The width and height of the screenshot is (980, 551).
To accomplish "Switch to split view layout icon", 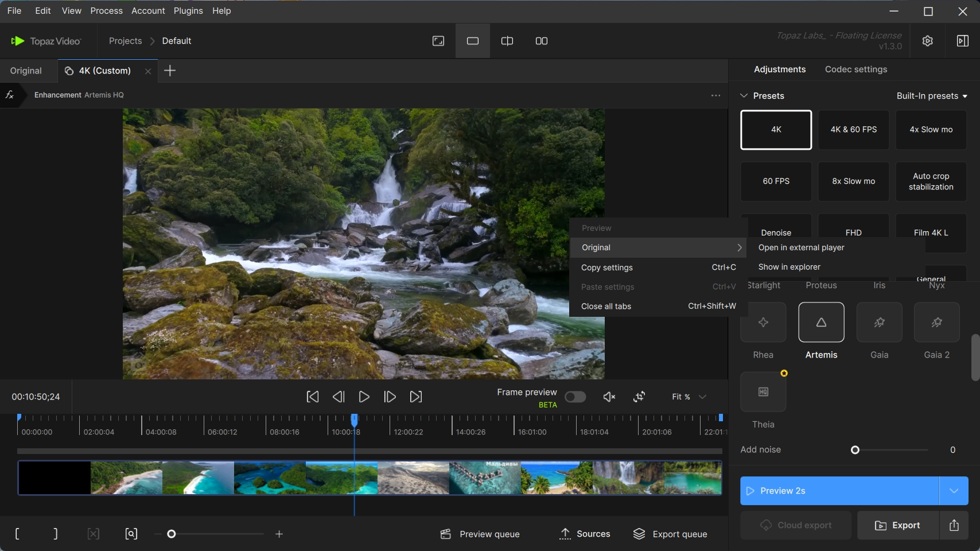I will tap(507, 41).
